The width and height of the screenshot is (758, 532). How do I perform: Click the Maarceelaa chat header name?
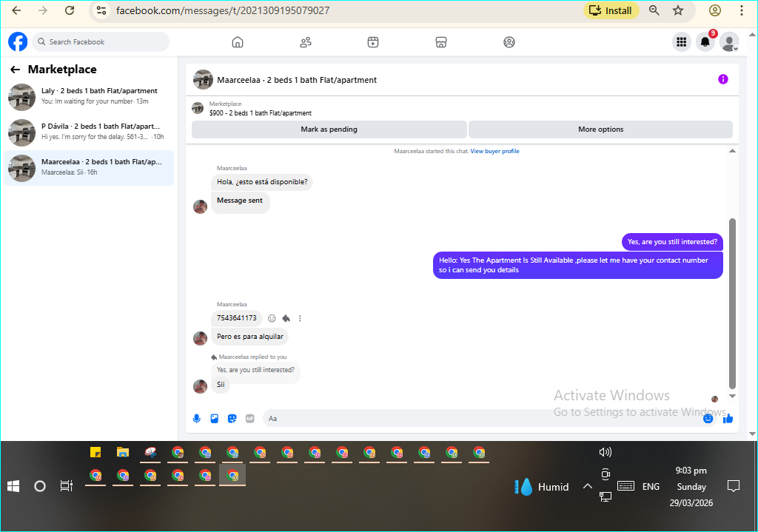coord(297,80)
